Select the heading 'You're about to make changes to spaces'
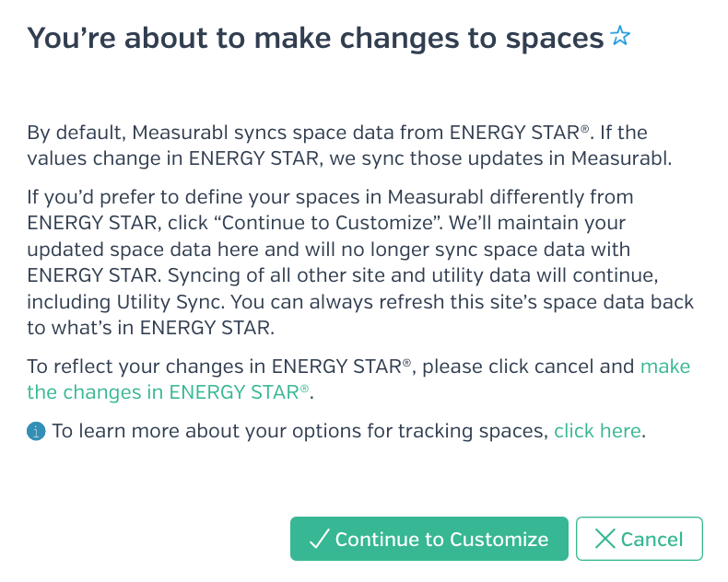Screen dimensions: 728x582 tap(315, 38)
